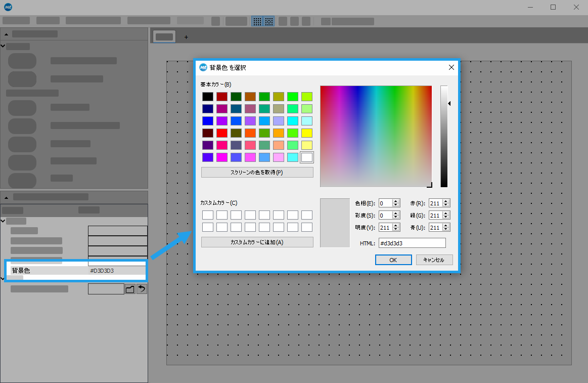Collapse the properties panel header triangle

6,197
